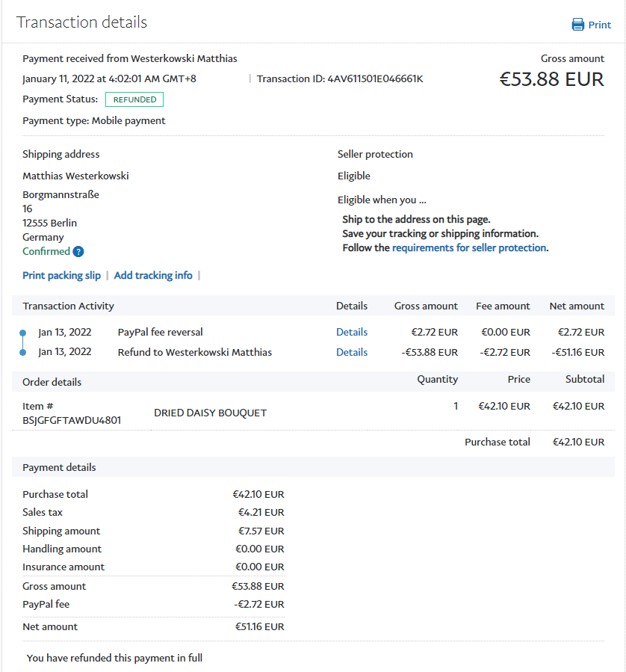This screenshot has height=672, width=626.
Task: Click the timeline dot for Refund entry
Action: click(22, 352)
